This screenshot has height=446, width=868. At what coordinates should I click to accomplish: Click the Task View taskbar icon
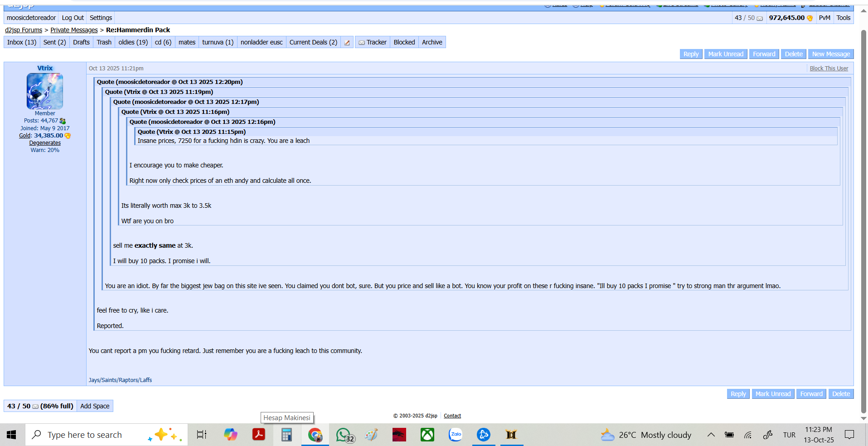202,435
